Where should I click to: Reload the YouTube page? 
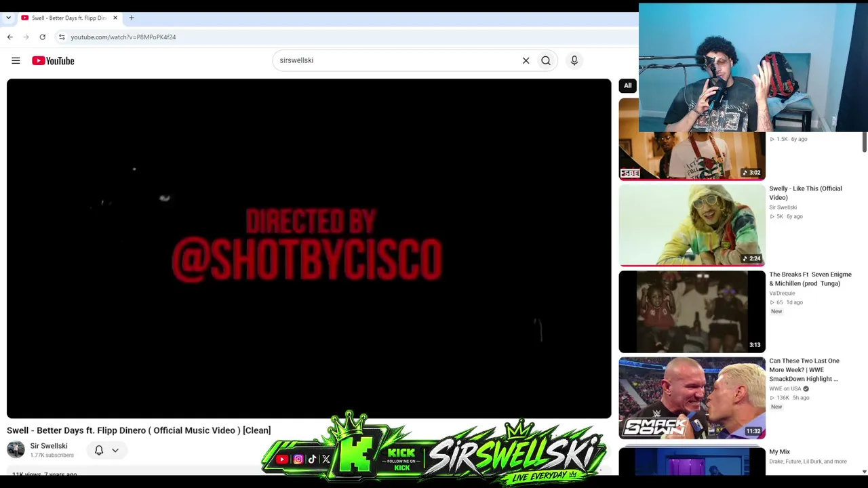(x=42, y=37)
